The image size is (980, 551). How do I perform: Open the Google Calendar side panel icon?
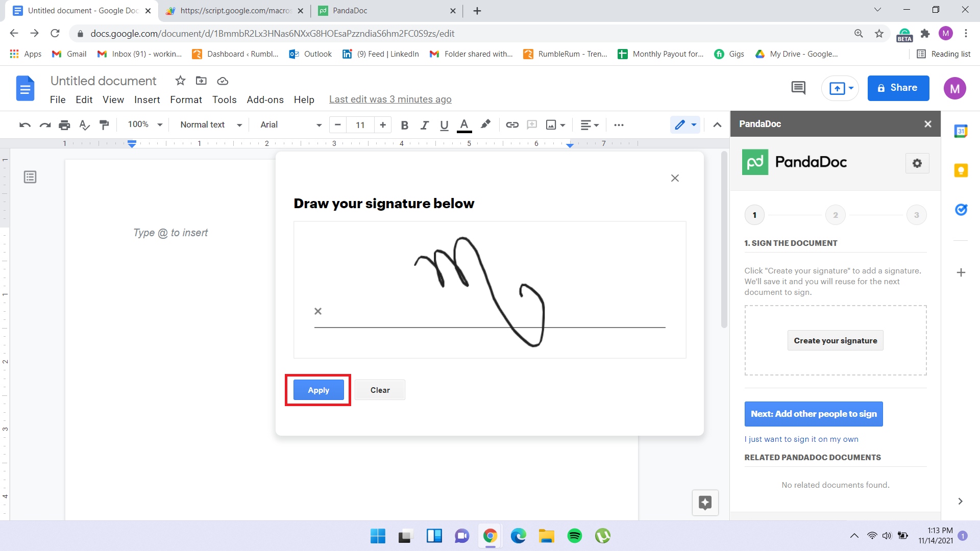961,131
